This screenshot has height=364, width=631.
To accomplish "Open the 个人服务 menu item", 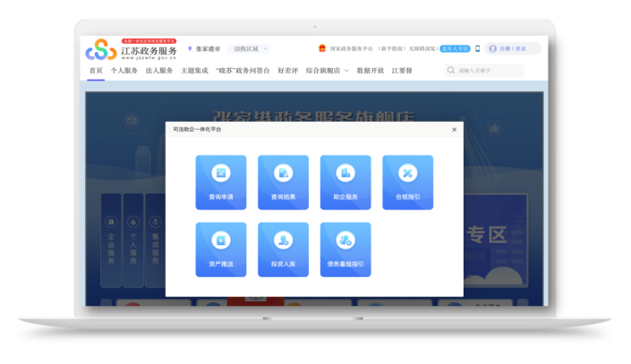I will (124, 71).
